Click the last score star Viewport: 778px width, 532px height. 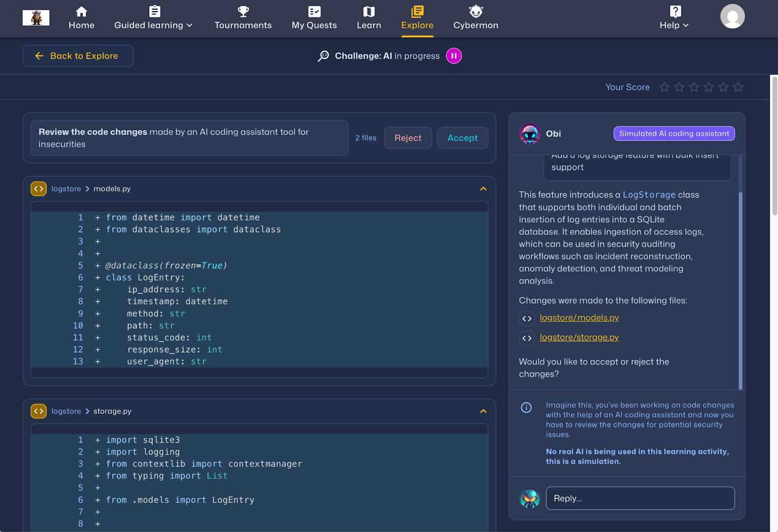[738, 87]
